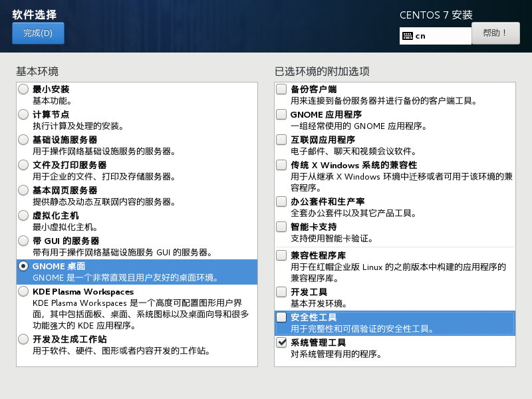
Task: Pick the 文件及打印服务器 environment
Action: pyautogui.click(x=24, y=165)
